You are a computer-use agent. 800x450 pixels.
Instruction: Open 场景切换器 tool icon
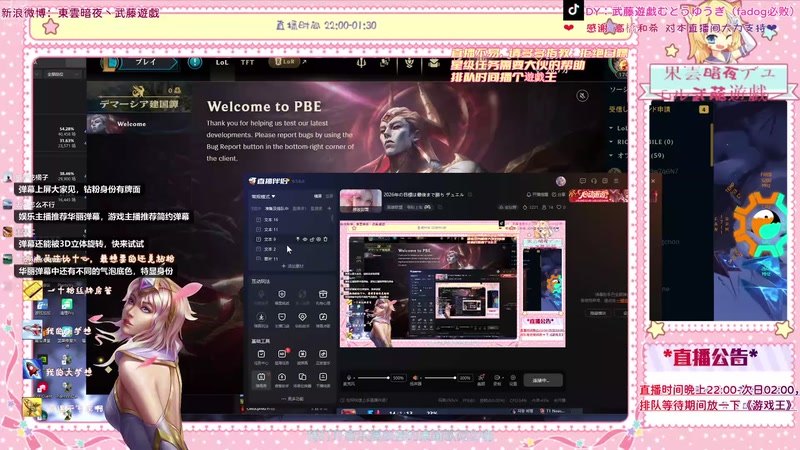click(x=302, y=379)
